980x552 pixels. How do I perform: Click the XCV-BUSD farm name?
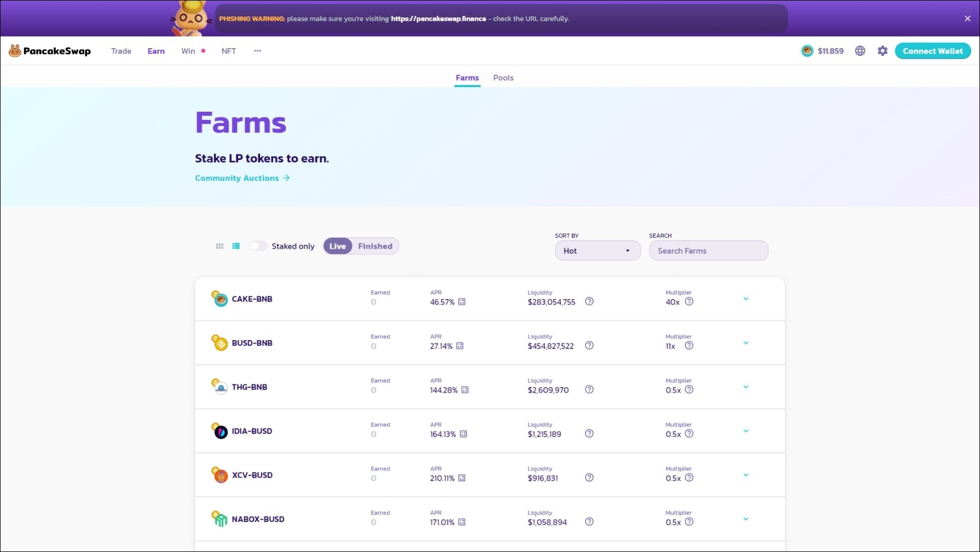click(x=252, y=475)
